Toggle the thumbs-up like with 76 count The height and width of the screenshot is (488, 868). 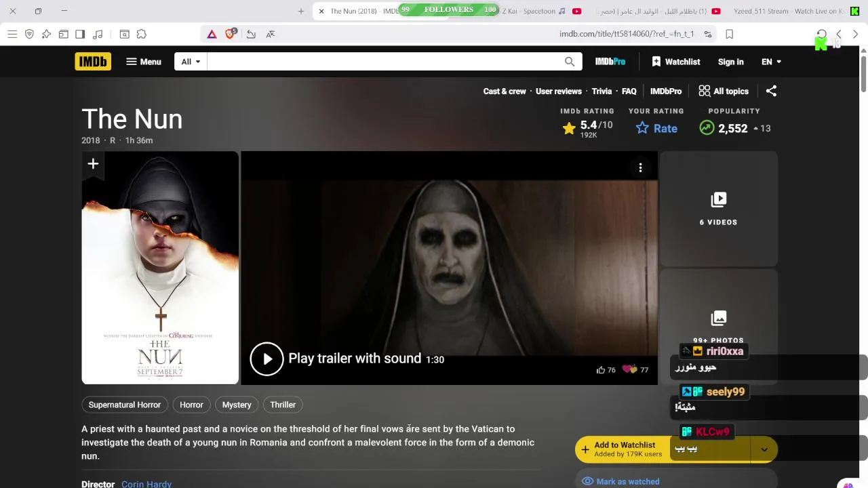coord(606,370)
